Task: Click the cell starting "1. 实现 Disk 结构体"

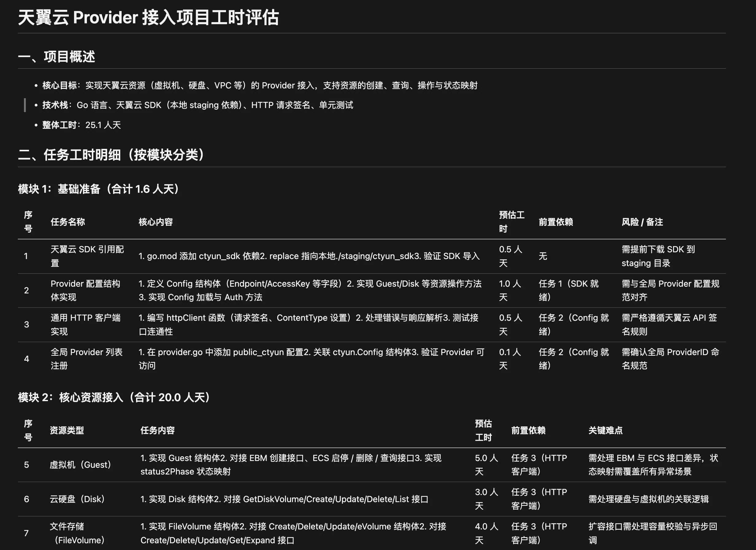Action: coord(284,499)
